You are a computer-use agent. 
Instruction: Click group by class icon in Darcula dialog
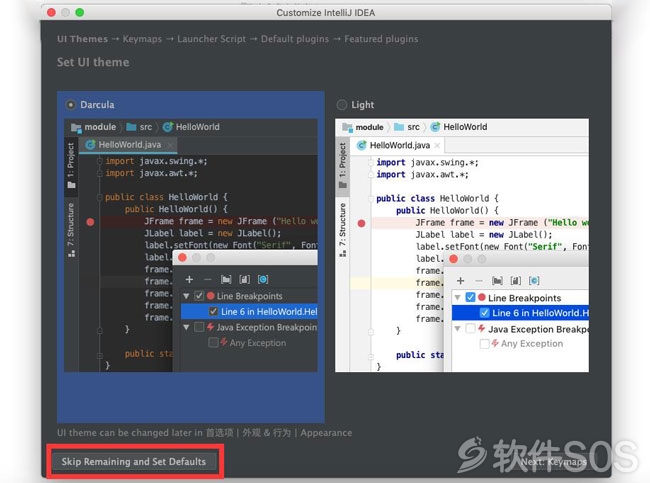click(263, 279)
